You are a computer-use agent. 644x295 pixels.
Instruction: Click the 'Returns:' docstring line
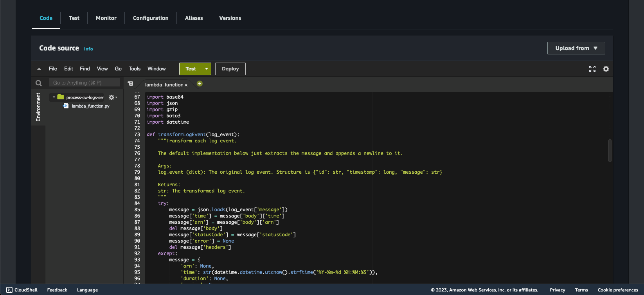169,185
